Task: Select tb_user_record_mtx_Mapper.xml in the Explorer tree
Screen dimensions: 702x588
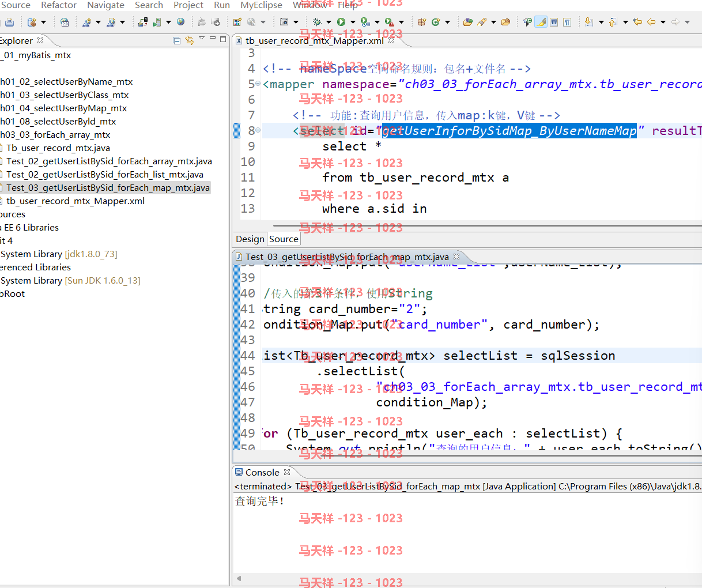Action: [x=75, y=201]
